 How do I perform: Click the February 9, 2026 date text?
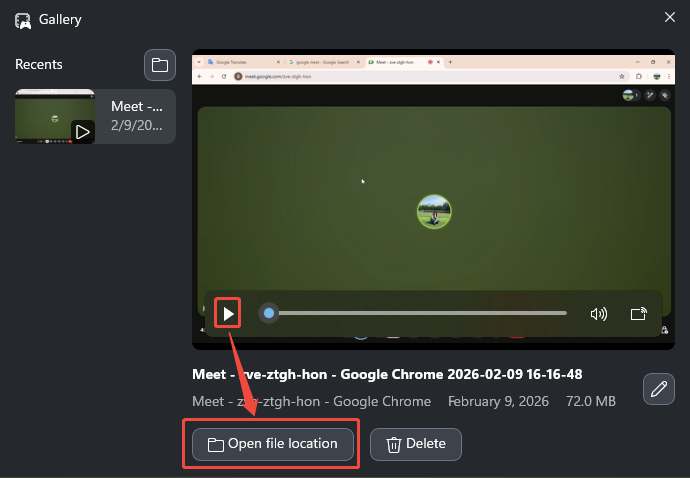[498, 401]
